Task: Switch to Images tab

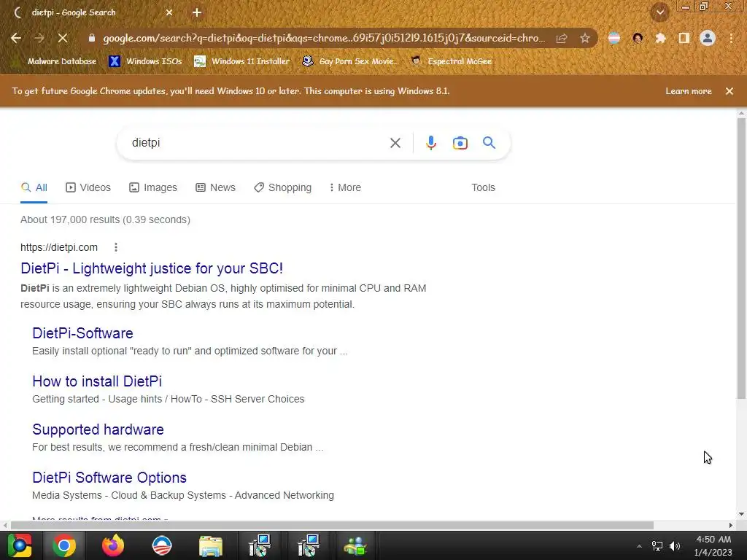Action: [153, 187]
